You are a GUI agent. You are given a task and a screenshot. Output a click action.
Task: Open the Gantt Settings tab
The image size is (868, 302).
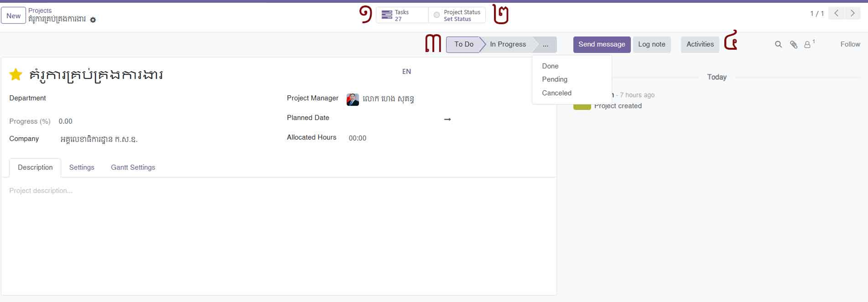[x=133, y=167]
